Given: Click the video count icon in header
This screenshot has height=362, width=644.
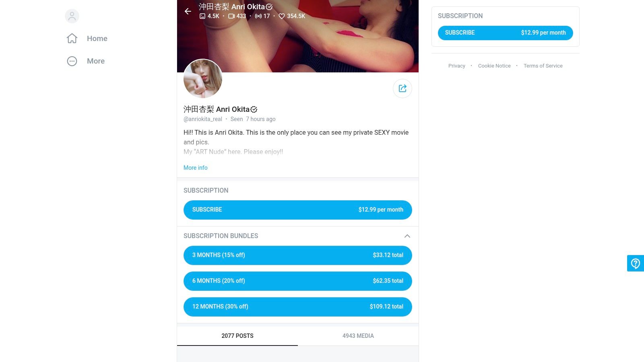Looking at the screenshot, I should [231, 16].
